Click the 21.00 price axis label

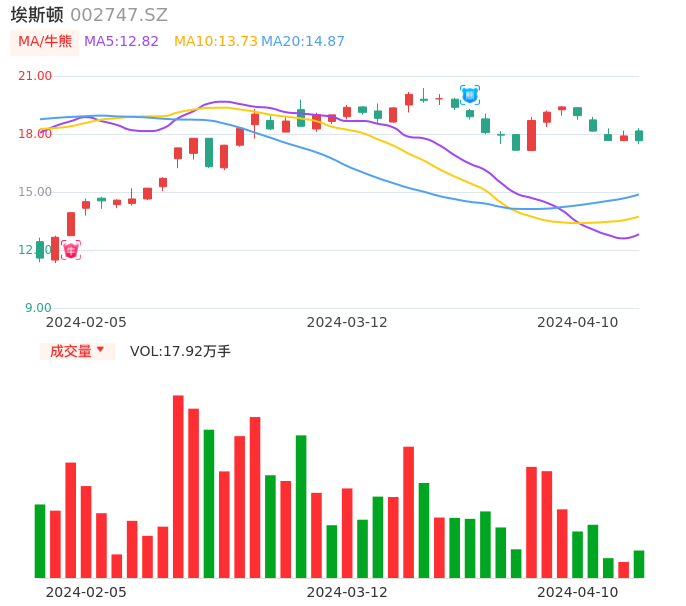[36, 76]
